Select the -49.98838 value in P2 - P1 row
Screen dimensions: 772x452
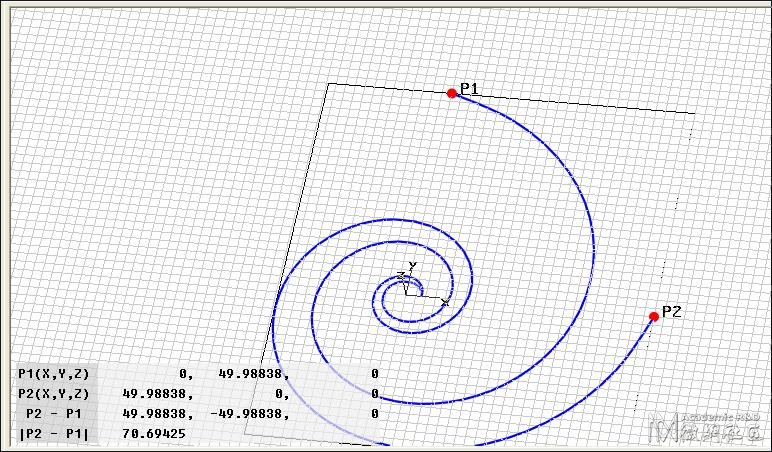[250, 414]
